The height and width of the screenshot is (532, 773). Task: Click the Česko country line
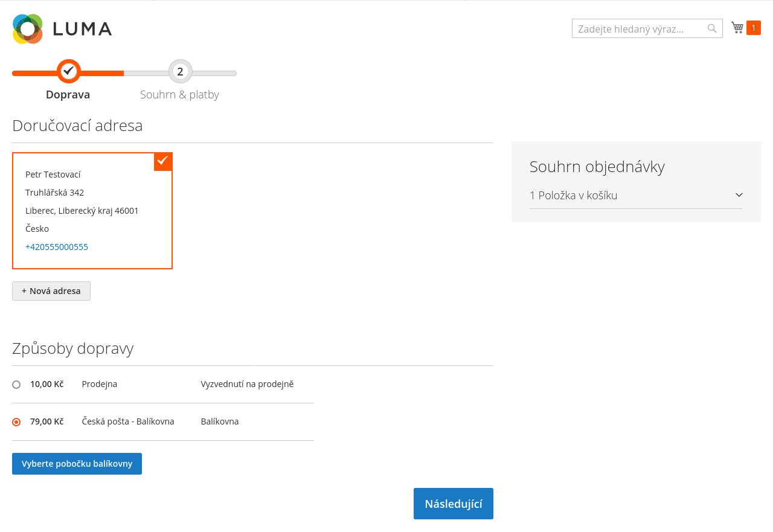(37, 229)
